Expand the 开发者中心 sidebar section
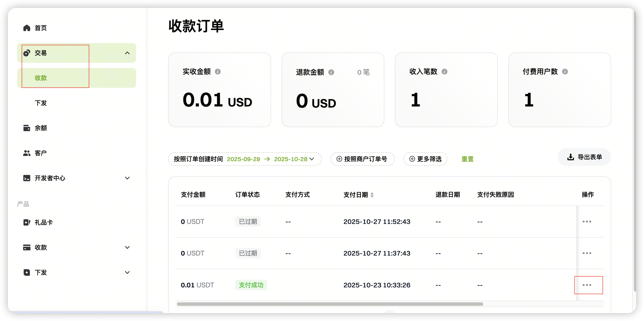644x321 pixels. point(127,178)
